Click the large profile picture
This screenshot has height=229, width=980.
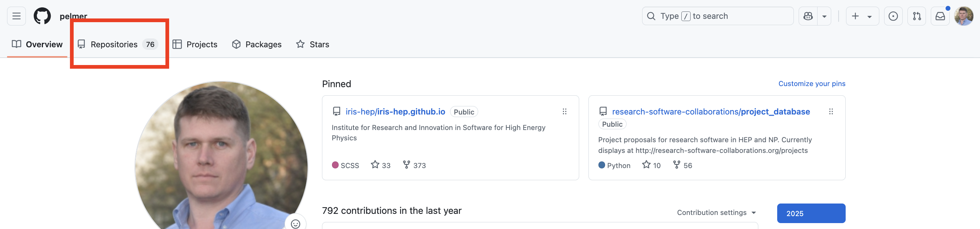pyautogui.click(x=221, y=156)
